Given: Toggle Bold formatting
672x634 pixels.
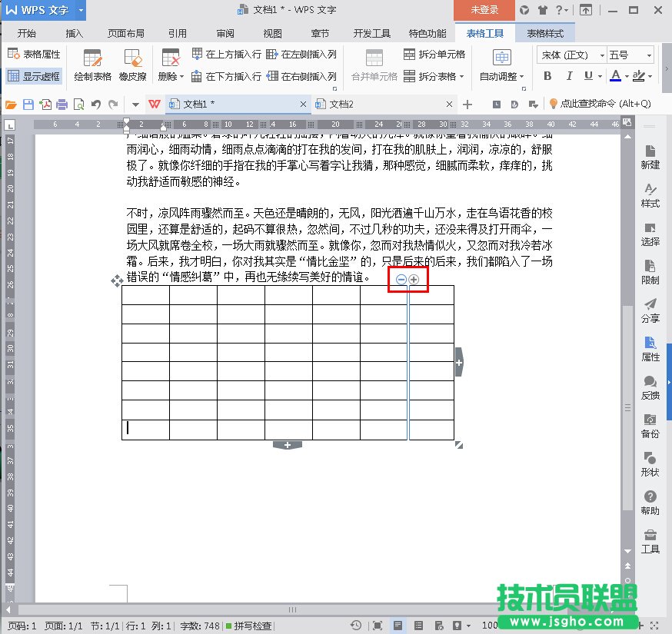Looking at the screenshot, I should point(547,76).
